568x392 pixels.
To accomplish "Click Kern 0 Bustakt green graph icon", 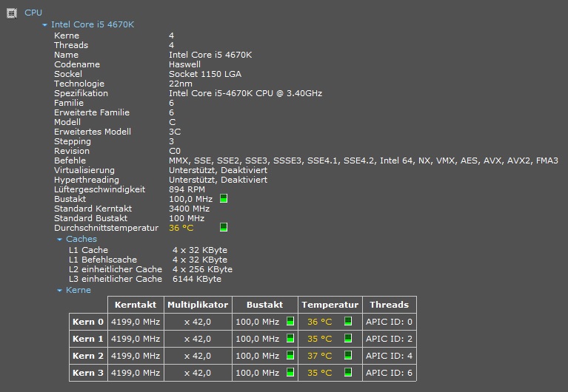I will [290, 321].
